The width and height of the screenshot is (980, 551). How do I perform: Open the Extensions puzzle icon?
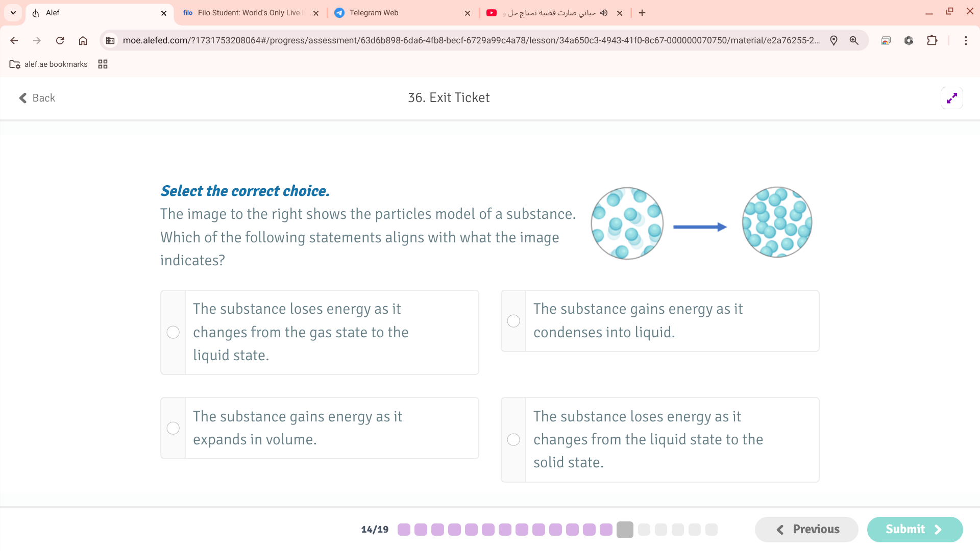point(932,40)
